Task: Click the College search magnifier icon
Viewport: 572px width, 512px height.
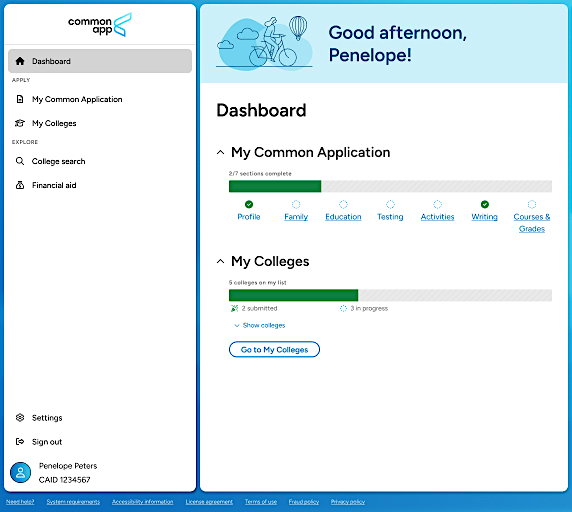Action: [20, 161]
